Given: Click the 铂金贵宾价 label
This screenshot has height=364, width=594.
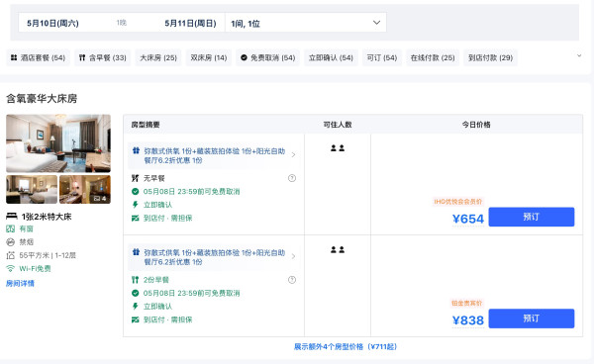Looking at the screenshot, I should pyautogui.click(x=466, y=303).
